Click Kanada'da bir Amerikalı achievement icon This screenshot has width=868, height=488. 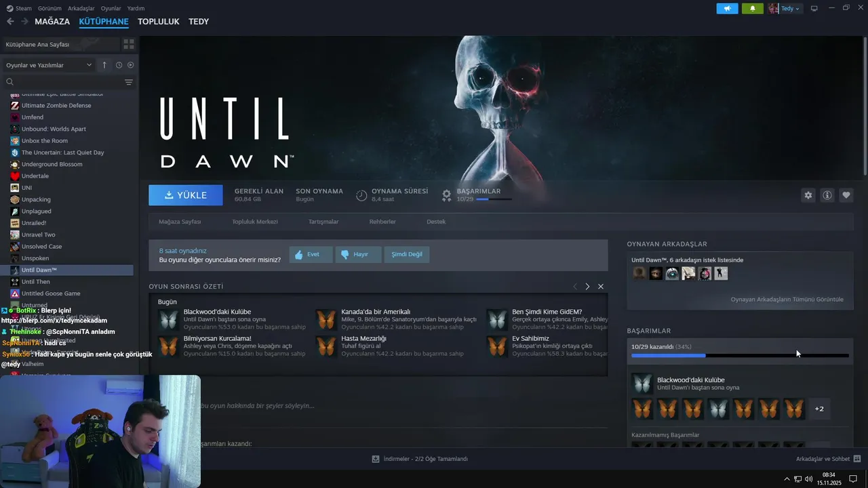[326, 319]
